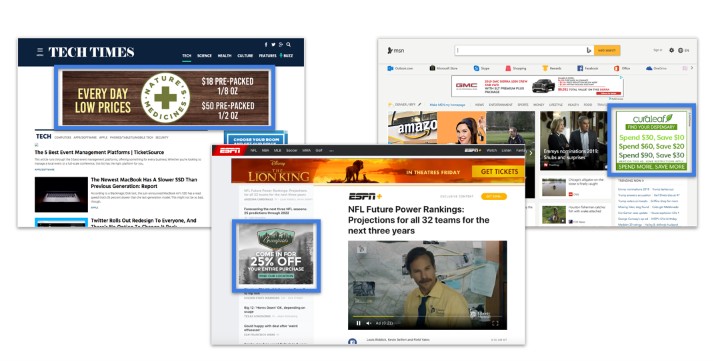
Task: Mute the ESPN video volume icon
Action: pos(369,323)
